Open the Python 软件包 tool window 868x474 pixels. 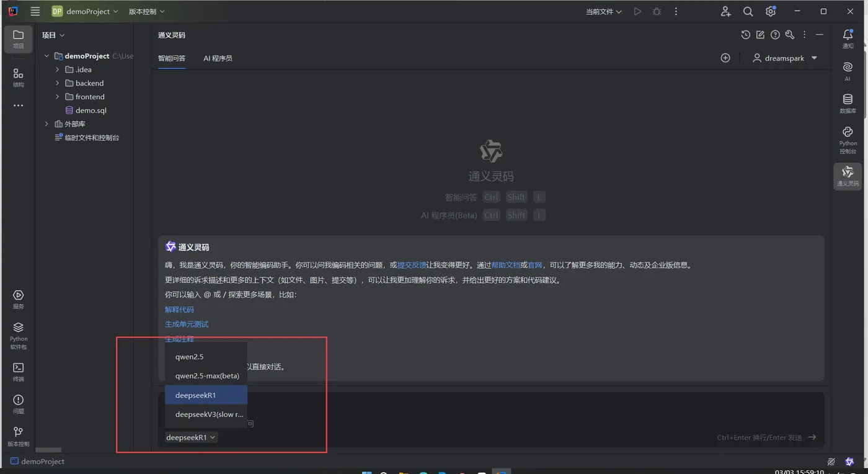click(19, 335)
